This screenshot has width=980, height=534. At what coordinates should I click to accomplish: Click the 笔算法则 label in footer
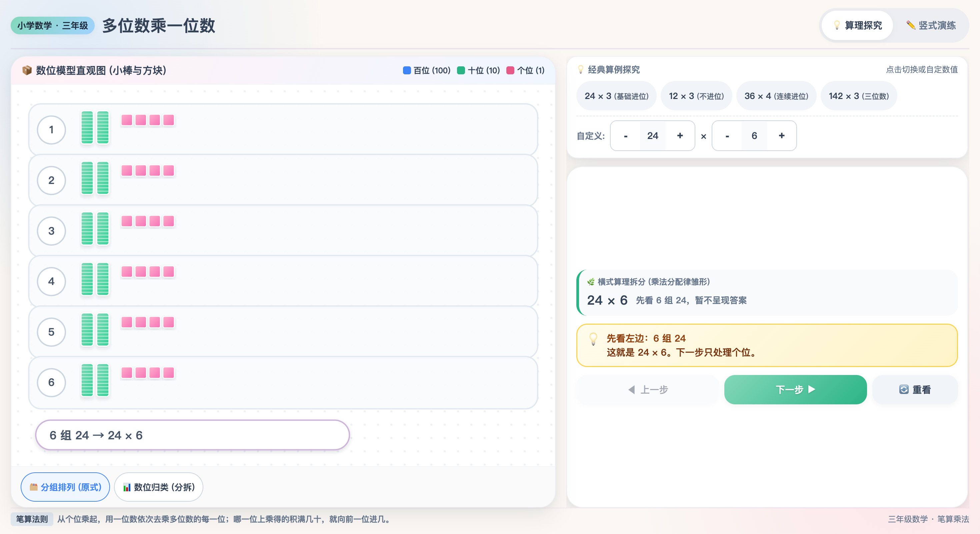32,519
